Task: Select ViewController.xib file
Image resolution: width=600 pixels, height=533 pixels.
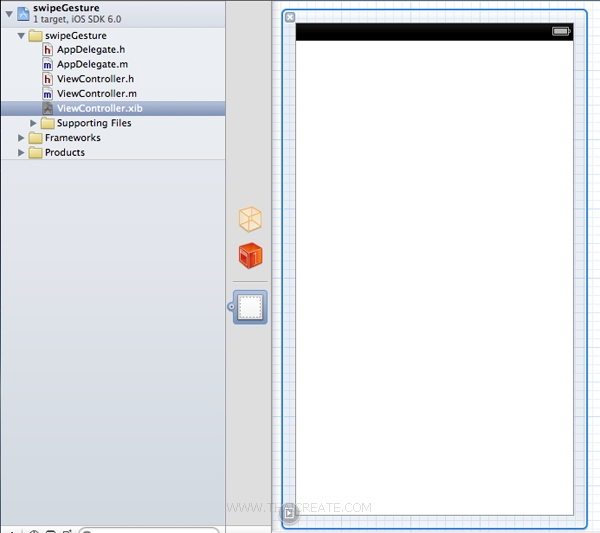Action: coord(113,108)
